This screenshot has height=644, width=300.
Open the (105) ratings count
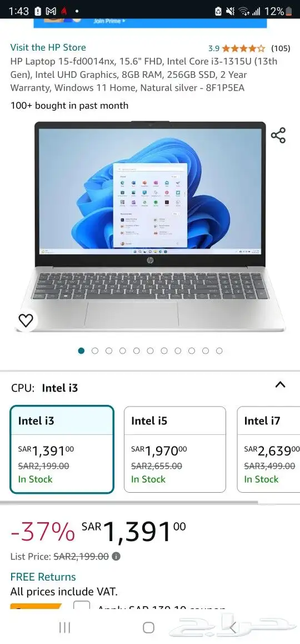tap(281, 48)
